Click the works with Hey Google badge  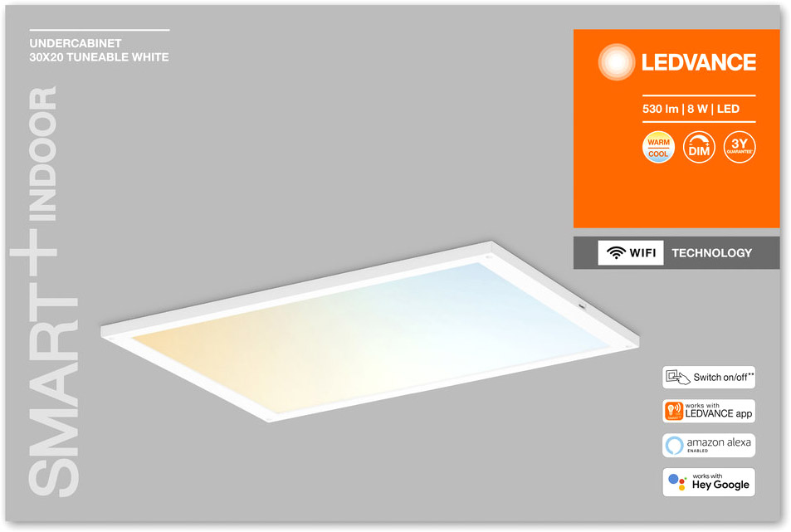tap(709, 482)
